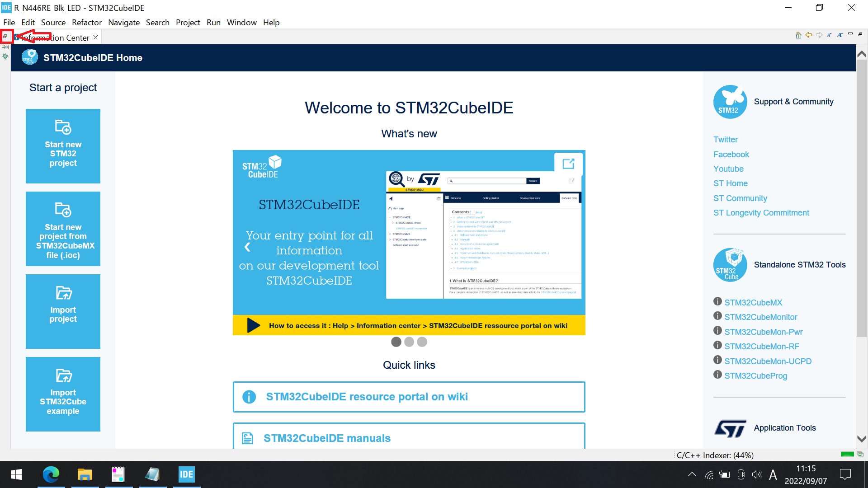Open the Twitter link
Image resolution: width=868 pixels, height=488 pixels.
725,140
